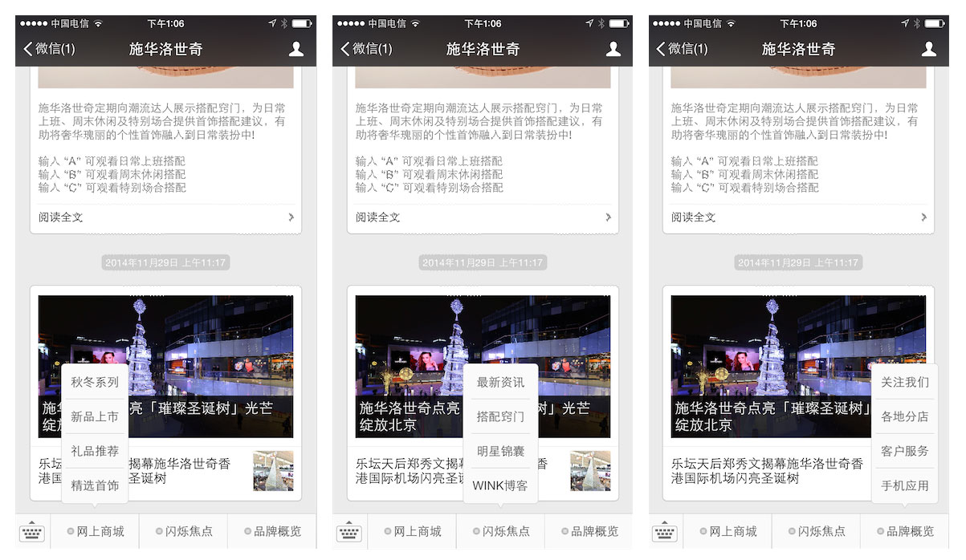Open the account profile icon on the right phone
966x560 pixels.
tap(929, 49)
